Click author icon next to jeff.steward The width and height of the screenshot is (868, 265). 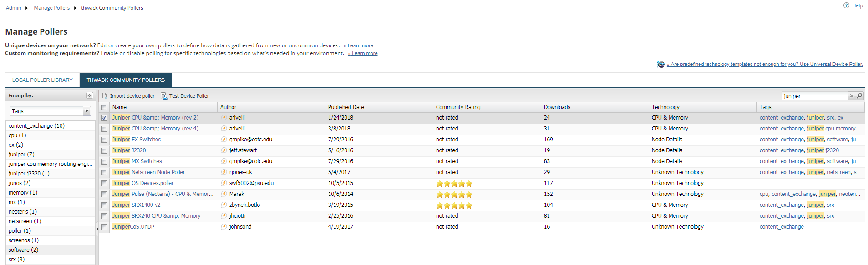coord(224,150)
